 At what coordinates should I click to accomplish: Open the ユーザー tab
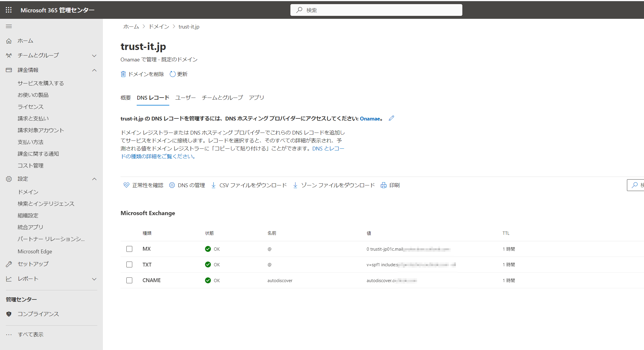tap(185, 98)
